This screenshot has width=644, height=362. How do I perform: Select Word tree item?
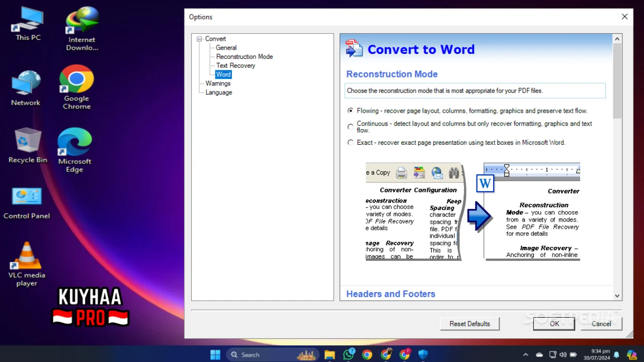(x=223, y=74)
